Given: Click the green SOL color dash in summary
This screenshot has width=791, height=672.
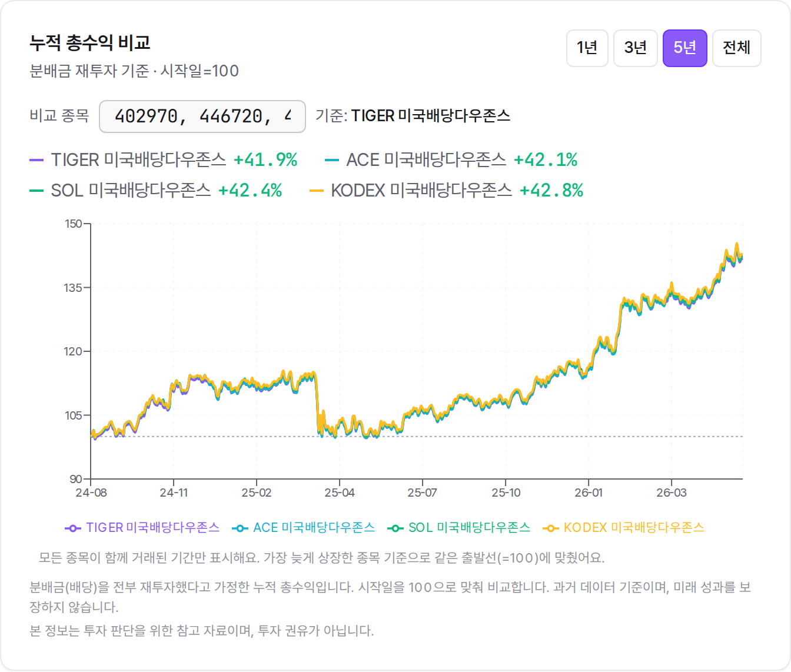Looking at the screenshot, I should tap(36, 191).
